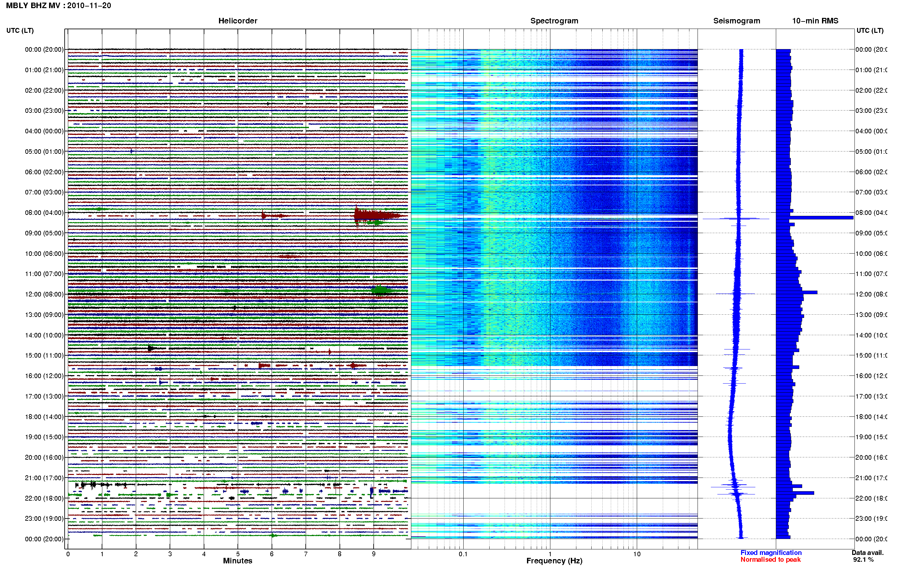Click the 10:00 (06:00) label on the left axis

(44, 254)
